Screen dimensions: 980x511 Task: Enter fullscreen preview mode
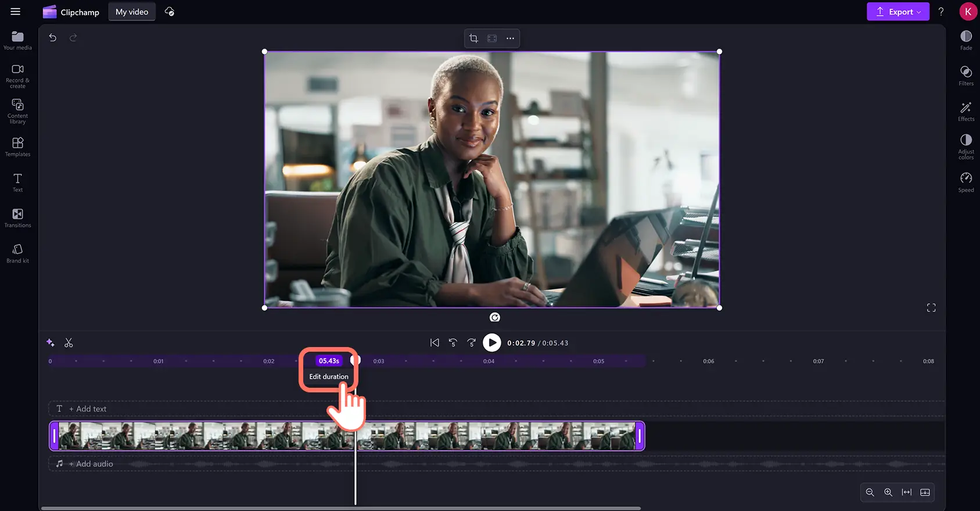[931, 308]
